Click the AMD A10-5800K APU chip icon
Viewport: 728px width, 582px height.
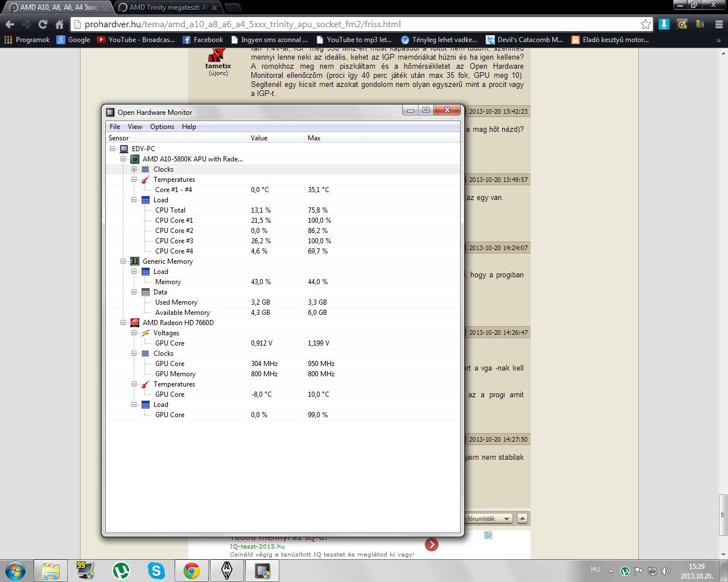(135, 159)
